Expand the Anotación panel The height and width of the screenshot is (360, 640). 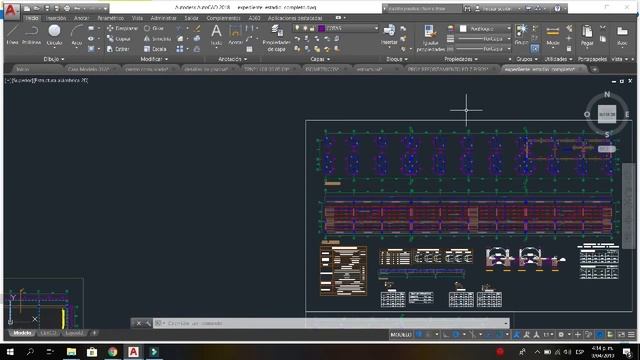click(232, 59)
